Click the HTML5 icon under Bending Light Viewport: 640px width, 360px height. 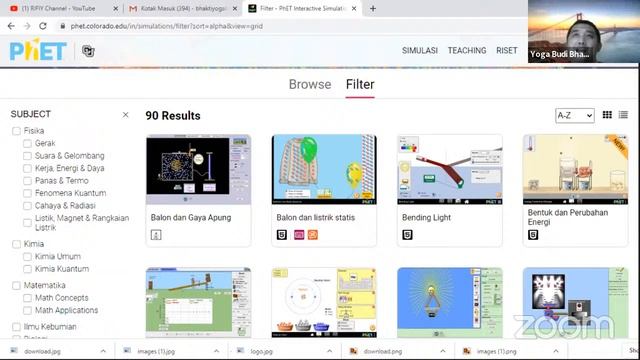click(x=407, y=235)
